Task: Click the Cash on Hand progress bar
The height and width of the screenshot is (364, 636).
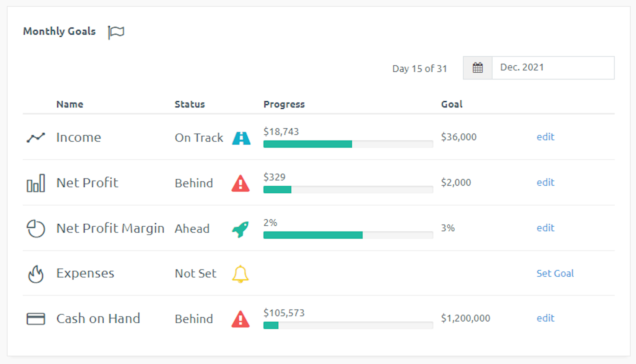Action: point(348,325)
